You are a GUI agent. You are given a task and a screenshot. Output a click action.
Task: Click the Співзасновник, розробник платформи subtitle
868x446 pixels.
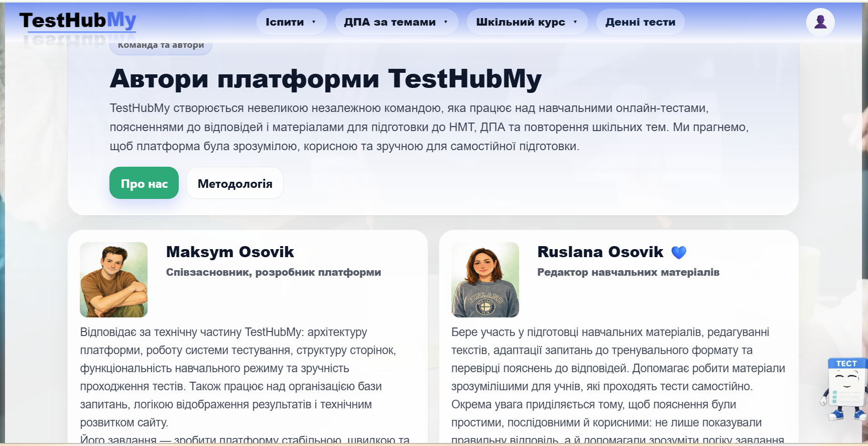pyautogui.click(x=274, y=272)
